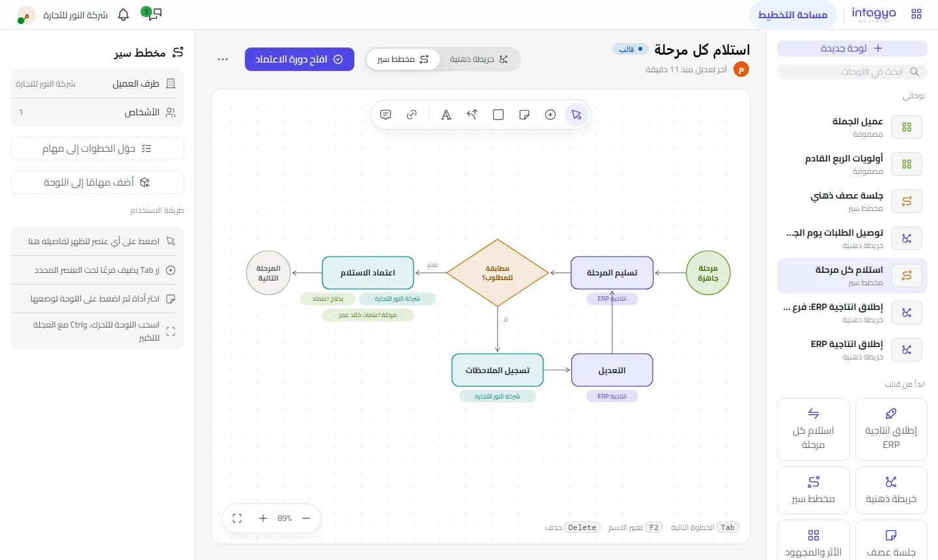
Task: Create new board with لوحة جديدة
Action: 852,48
